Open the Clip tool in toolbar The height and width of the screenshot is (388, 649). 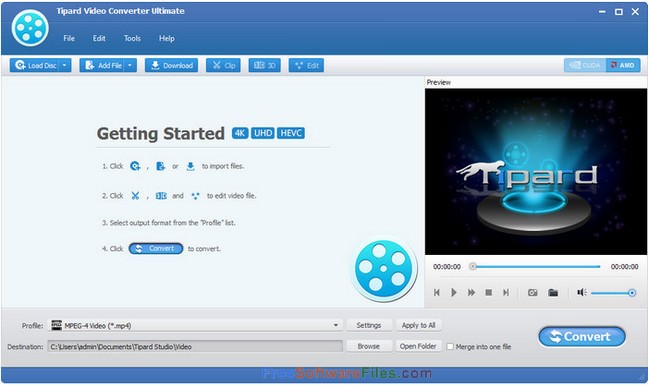(224, 65)
